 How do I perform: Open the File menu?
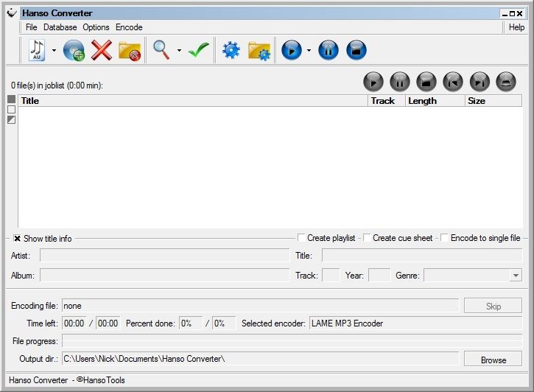click(x=32, y=27)
